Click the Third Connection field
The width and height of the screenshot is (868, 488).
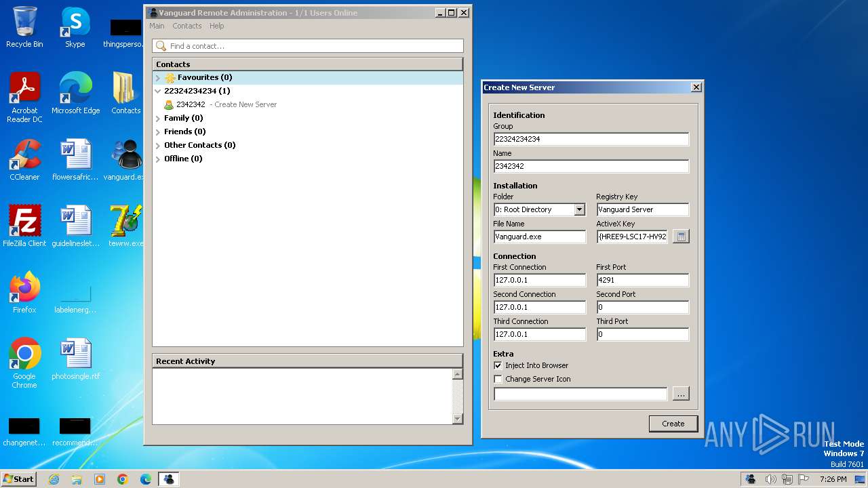pyautogui.click(x=540, y=334)
